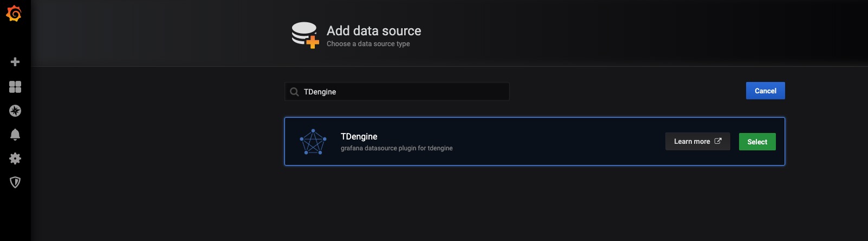Click the external link icon beside Learn more
868x241 pixels.
tap(718, 141)
